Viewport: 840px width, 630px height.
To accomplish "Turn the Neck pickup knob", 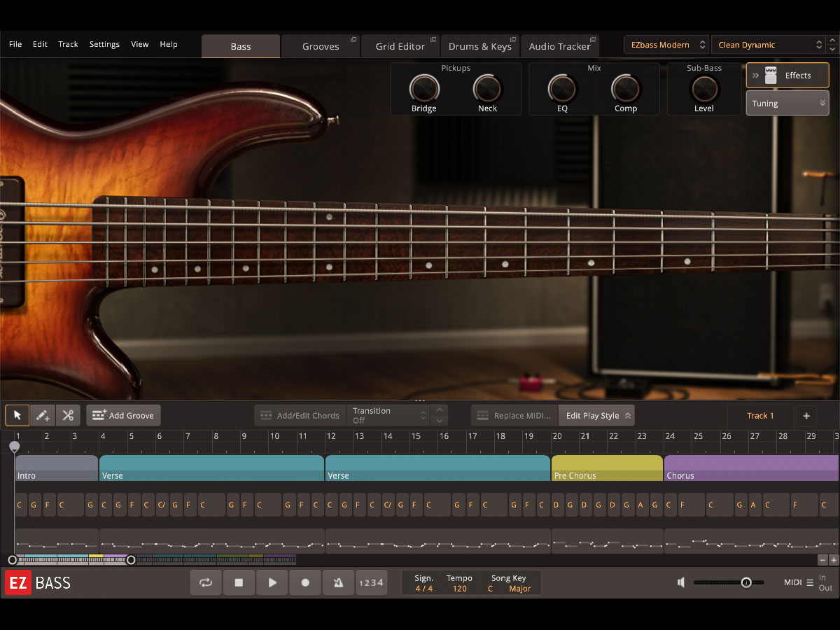I will [488, 89].
